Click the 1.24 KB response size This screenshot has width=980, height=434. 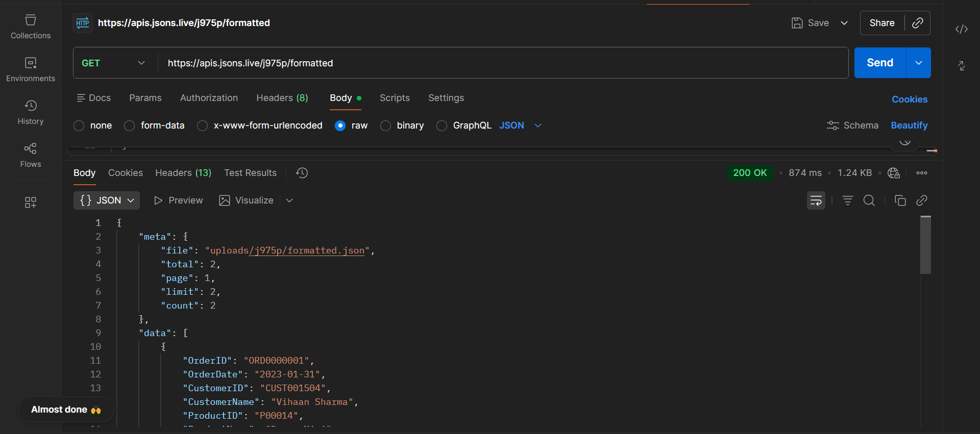point(854,173)
